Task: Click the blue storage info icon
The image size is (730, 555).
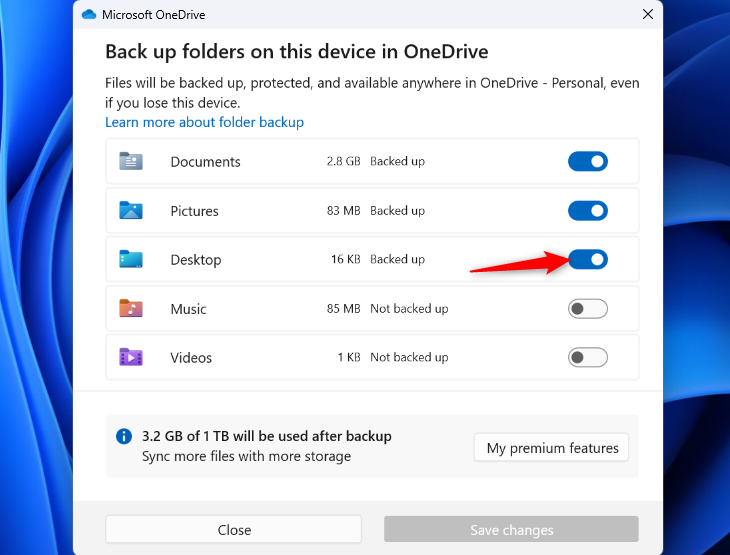Action: [x=124, y=437]
